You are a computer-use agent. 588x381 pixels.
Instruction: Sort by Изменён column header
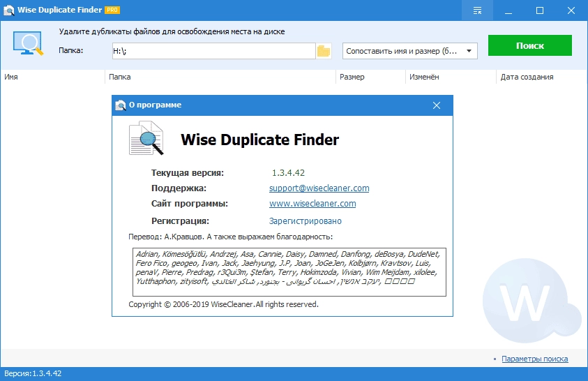click(x=451, y=77)
